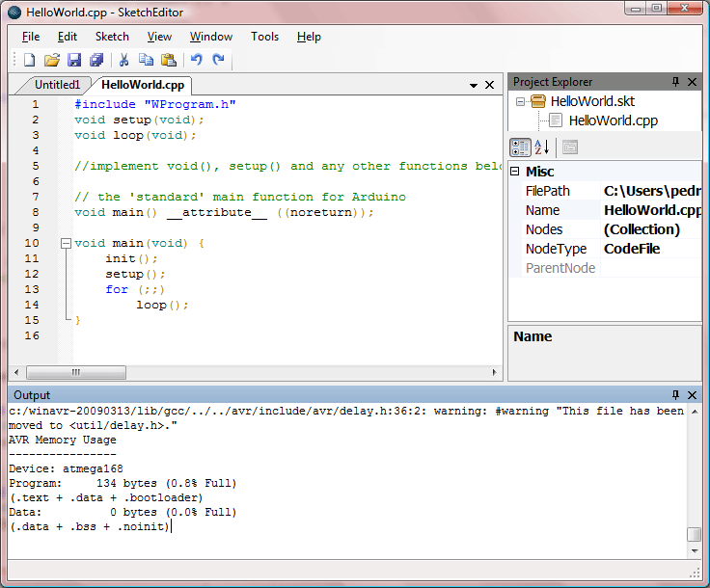Image resolution: width=710 pixels, height=588 pixels.
Task: Click the 'init();' code line
Action: pyautogui.click(x=131, y=258)
